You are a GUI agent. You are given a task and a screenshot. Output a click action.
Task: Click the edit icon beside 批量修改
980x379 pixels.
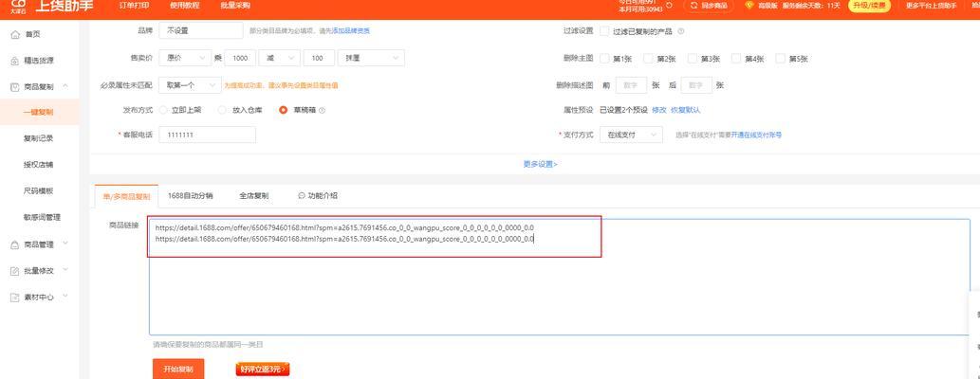(x=15, y=271)
